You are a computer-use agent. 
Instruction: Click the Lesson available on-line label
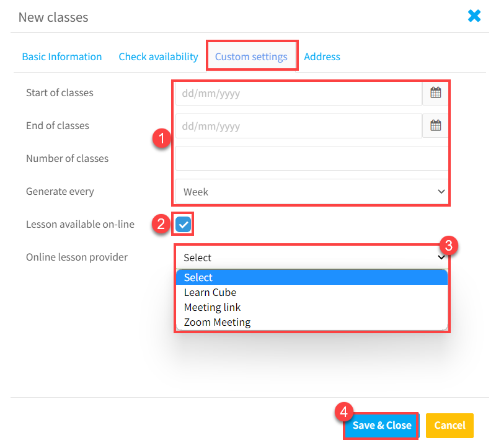coord(80,224)
